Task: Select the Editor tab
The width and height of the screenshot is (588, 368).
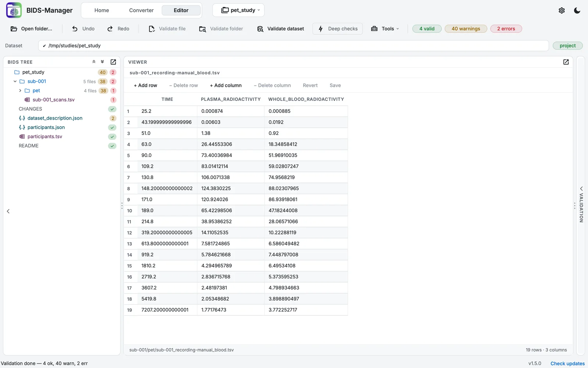Action: (x=181, y=10)
